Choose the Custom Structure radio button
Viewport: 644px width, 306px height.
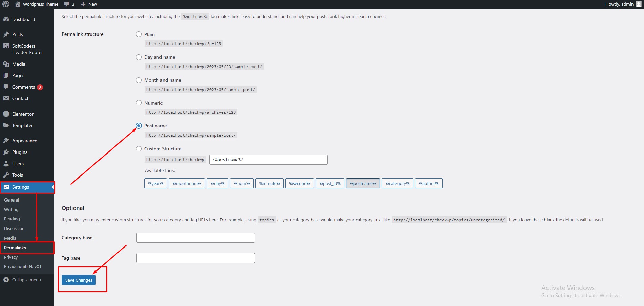139,149
